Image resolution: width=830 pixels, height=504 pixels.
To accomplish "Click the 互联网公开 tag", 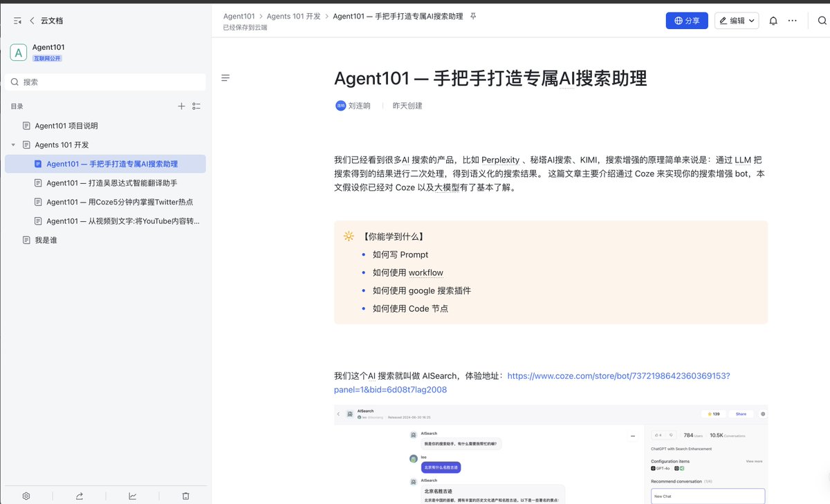I will [x=48, y=59].
